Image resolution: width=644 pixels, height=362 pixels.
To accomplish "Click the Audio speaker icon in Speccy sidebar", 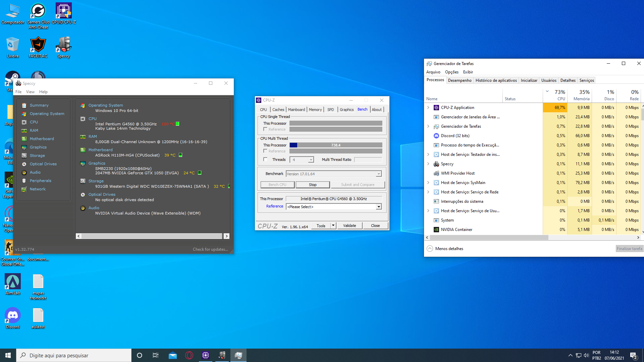I will 24,172.
